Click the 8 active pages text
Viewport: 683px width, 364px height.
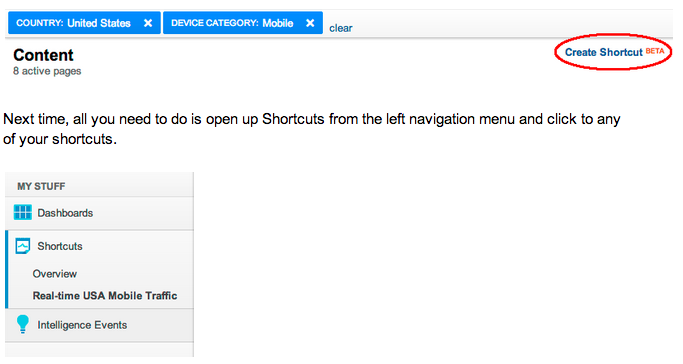(47, 71)
